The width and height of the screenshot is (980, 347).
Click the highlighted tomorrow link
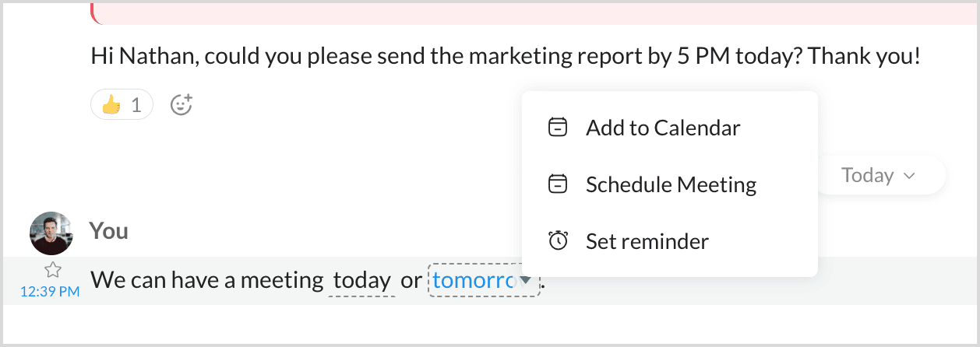[474, 280]
